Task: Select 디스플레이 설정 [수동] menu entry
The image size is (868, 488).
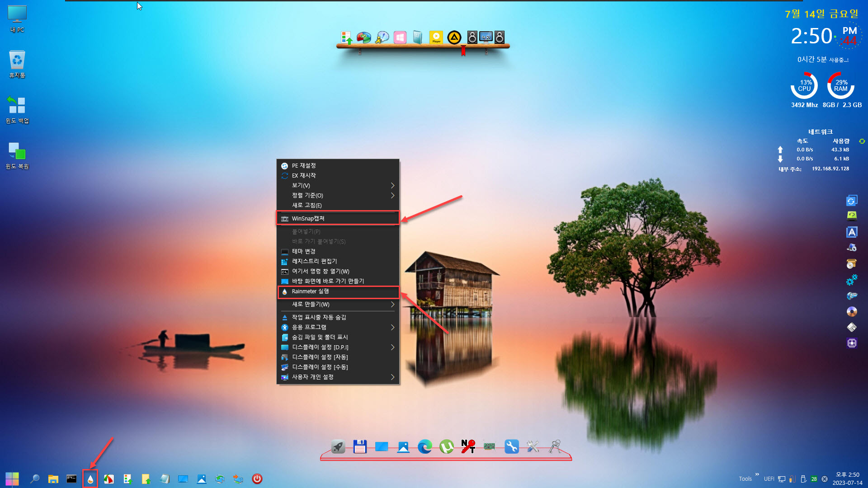Action: tap(338, 367)
